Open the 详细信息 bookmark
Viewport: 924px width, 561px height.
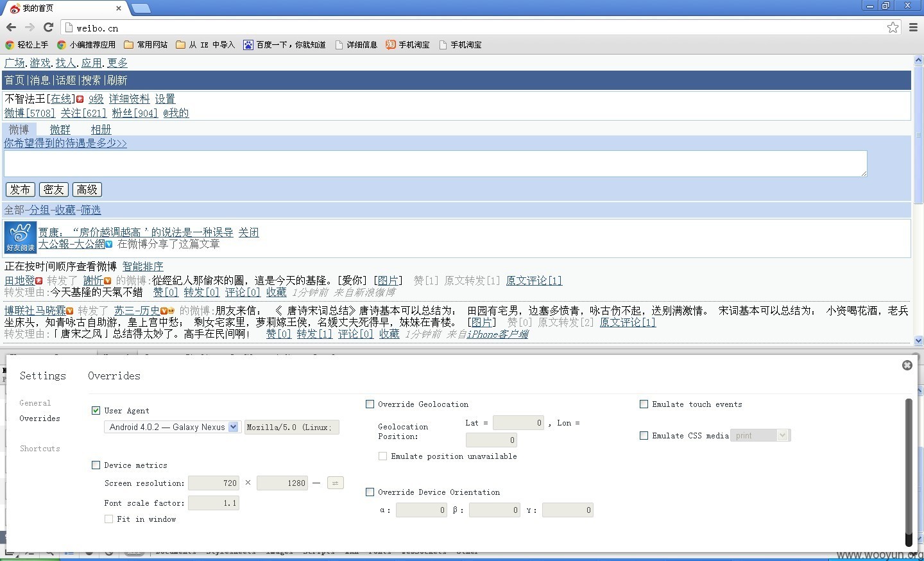tap(356, 45)
